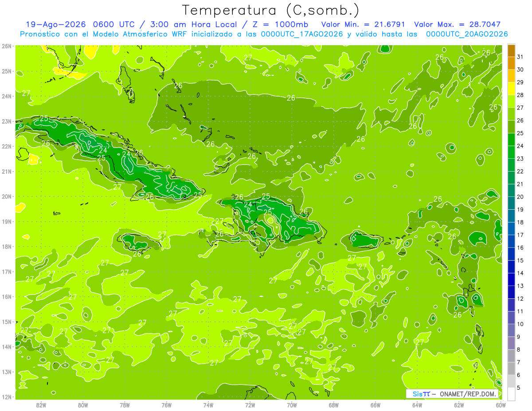Select the 17N latitude label
The height and width of the screenshot is (411, 532).
7,272
